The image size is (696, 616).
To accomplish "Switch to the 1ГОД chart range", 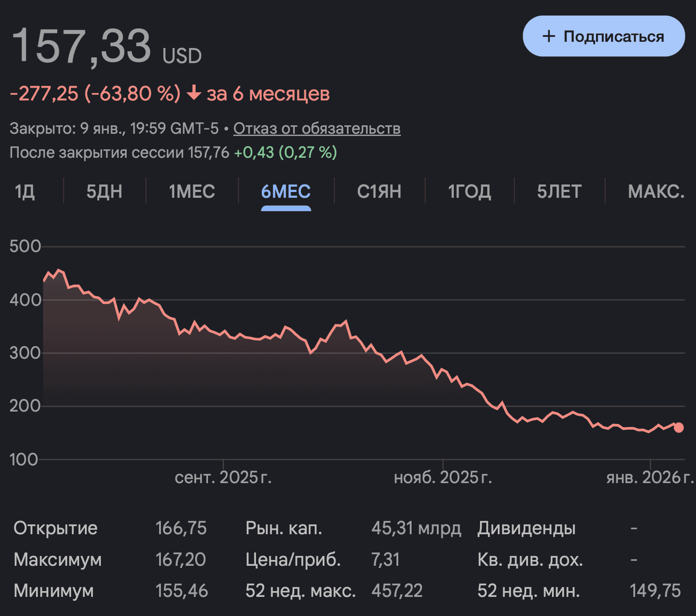I will point(470,192).
